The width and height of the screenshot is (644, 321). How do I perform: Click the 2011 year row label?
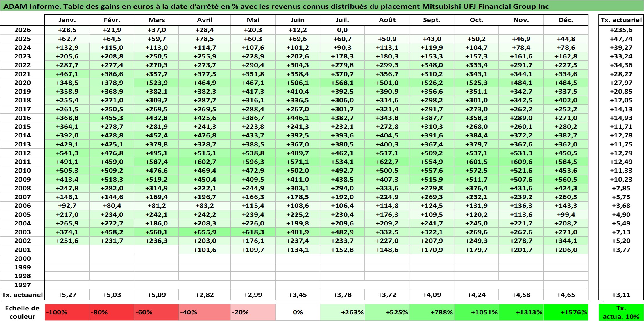22,162
